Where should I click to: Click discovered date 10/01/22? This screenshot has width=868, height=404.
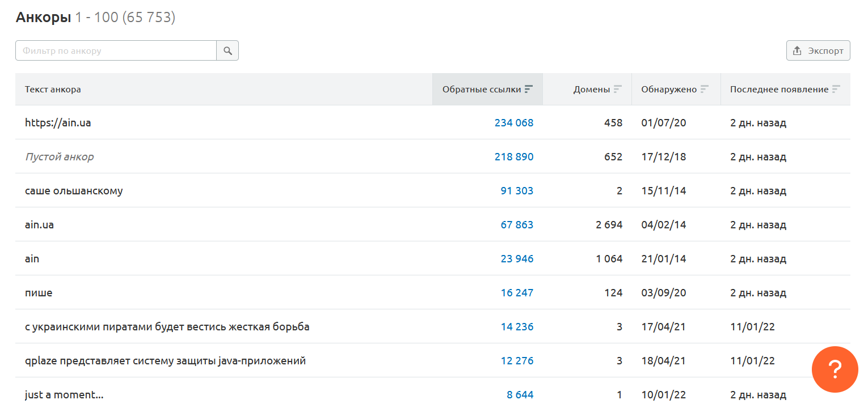coord(664,394)
